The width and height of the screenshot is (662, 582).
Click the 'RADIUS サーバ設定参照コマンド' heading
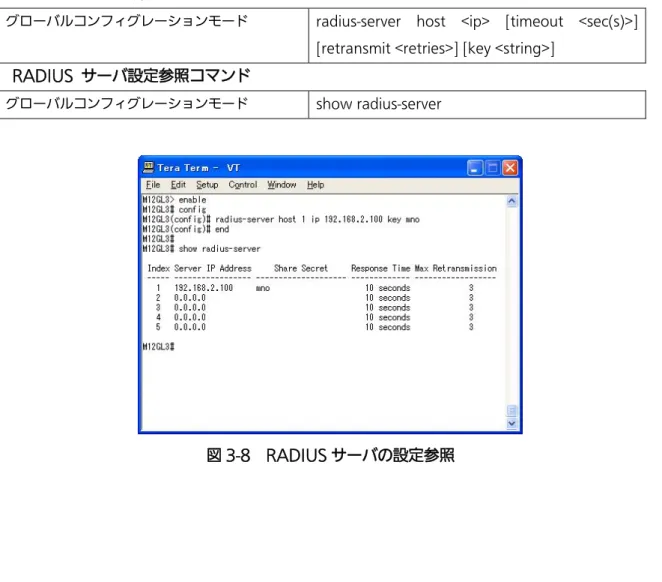131,76
